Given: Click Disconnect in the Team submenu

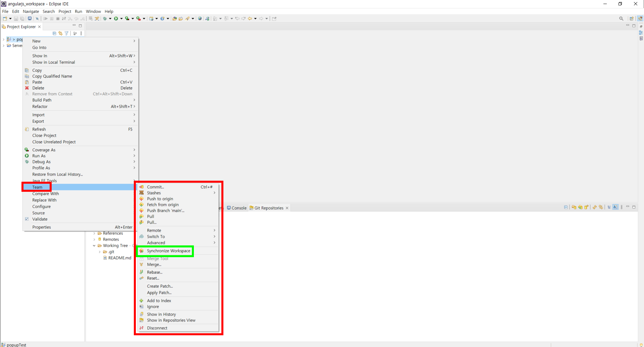Looking at the screenshot, I should (x=178, y=328).
